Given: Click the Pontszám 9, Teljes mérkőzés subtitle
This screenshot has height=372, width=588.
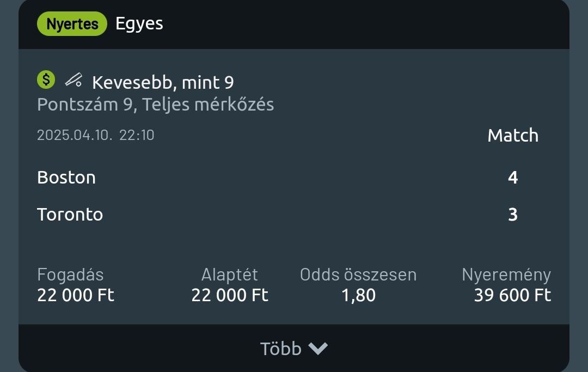Looking at the screenshot, I should point(155,104).
